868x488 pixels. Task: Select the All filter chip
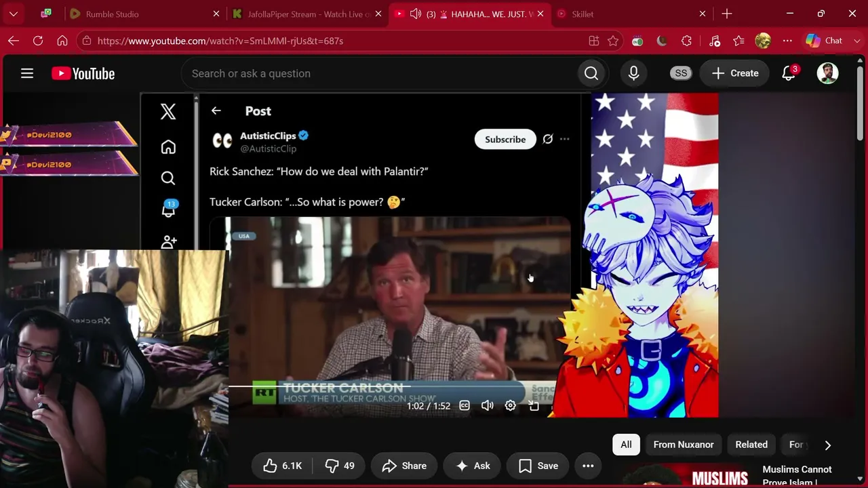[x=626, y=445]
